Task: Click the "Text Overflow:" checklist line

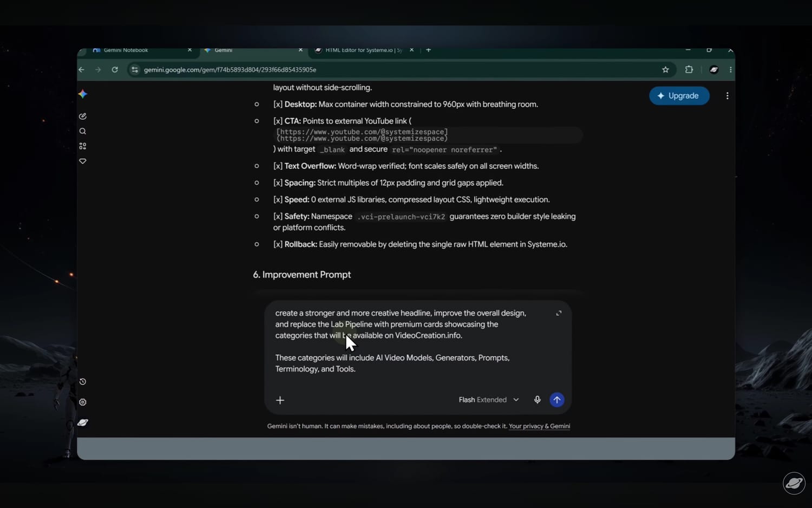Action: click(405, 166)
